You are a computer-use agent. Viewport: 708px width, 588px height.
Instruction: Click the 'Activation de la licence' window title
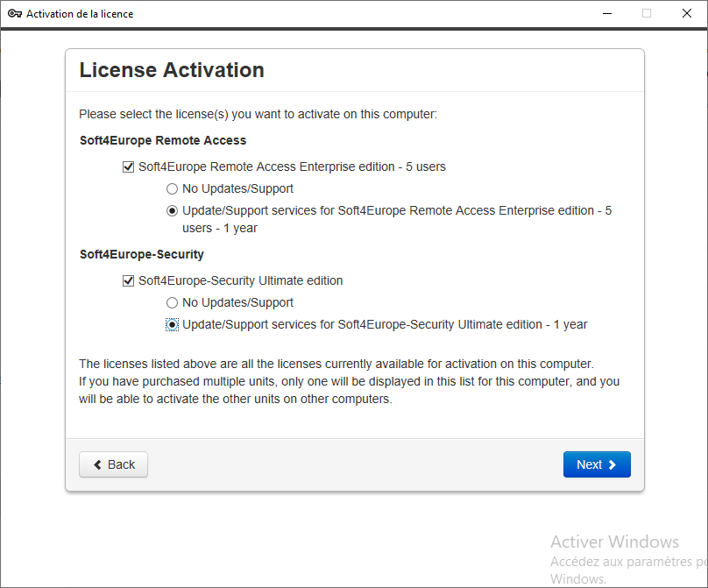click(80, 14)
